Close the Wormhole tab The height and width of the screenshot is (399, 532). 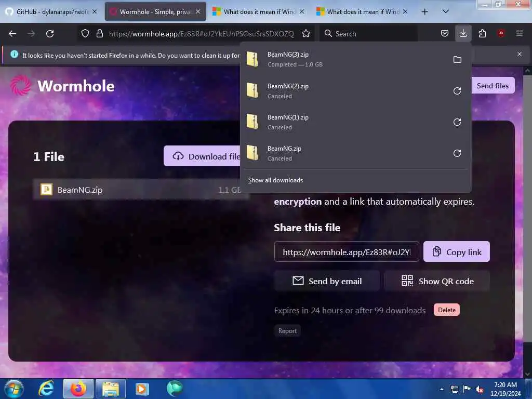[198, 12]
